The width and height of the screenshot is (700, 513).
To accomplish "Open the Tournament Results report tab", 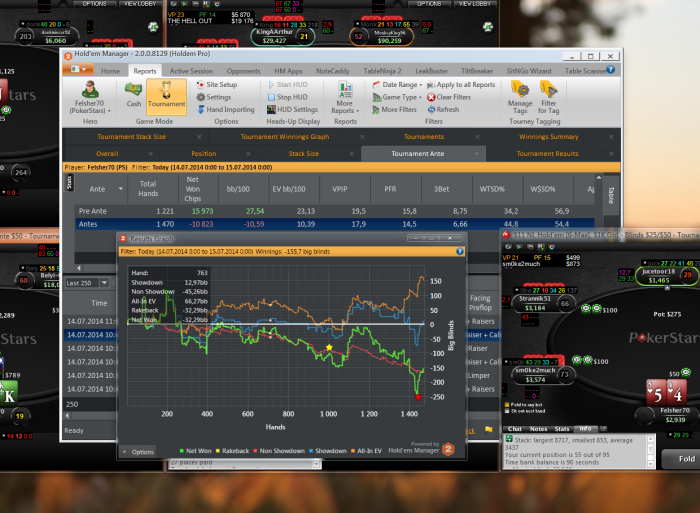I will click(547, 154).
